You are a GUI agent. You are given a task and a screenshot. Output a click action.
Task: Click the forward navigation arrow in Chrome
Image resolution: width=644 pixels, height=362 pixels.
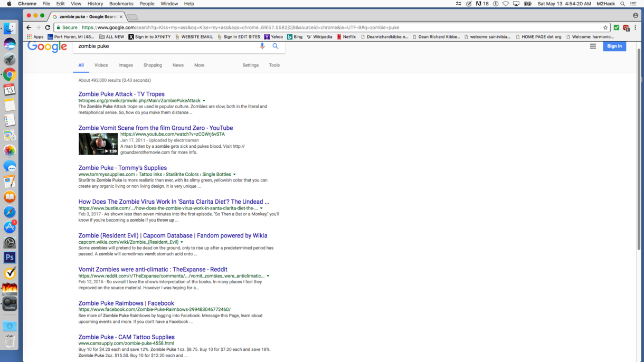tap(38, 27)
